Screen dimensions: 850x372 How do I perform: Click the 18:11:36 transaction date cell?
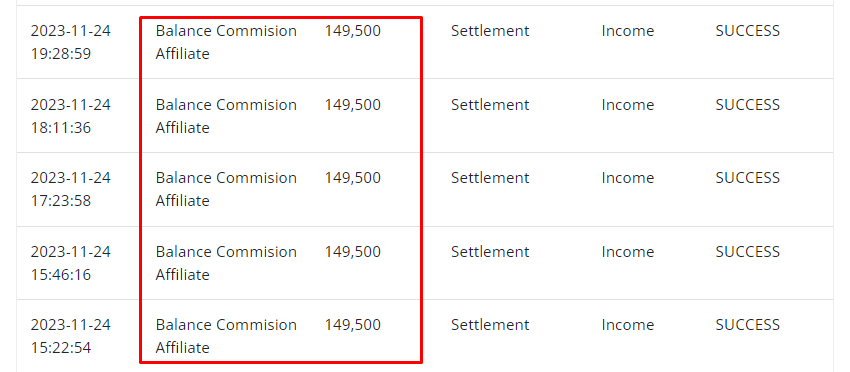pyautogui.click(x=70, y=116)
